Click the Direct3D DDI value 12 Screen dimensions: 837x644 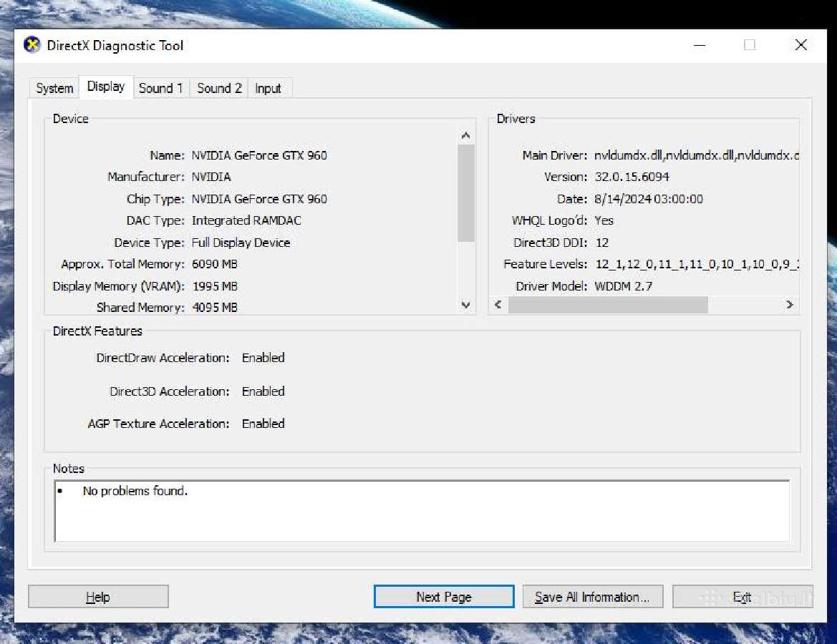601,243
